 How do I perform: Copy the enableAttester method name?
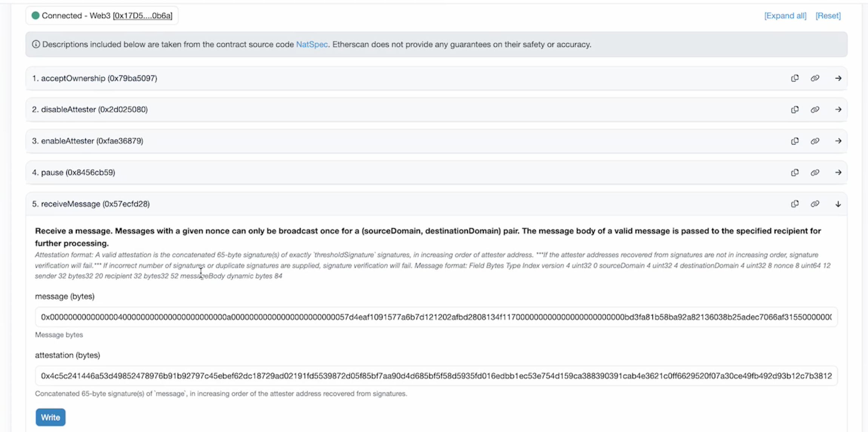[795, 141]
